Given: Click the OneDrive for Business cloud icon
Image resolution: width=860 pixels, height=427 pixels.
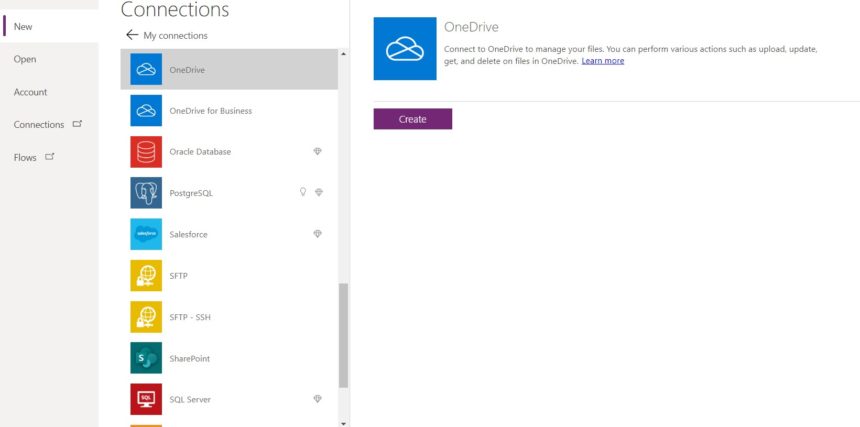Looking at the screenshot, I should point(146,110).
